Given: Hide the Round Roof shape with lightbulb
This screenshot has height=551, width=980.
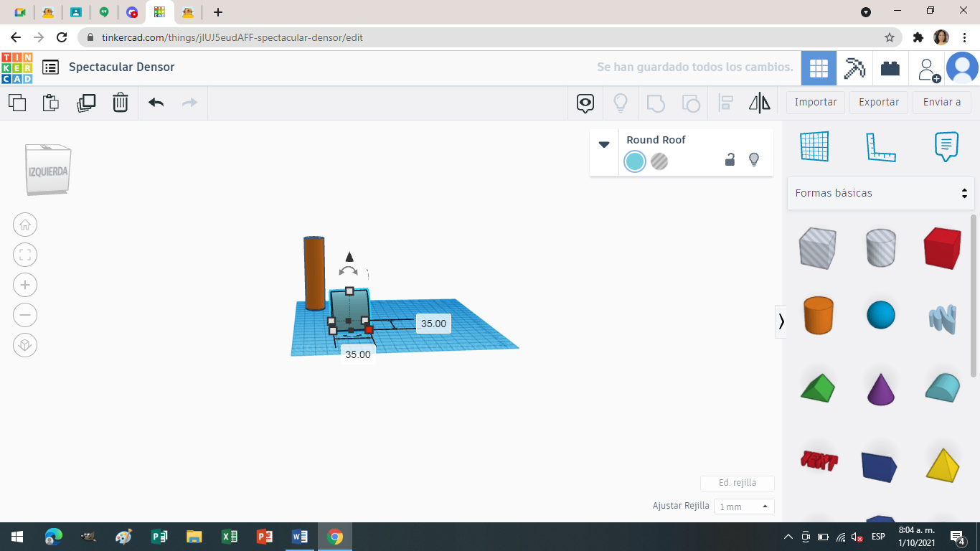Looking at the screenshot, I should click(x=754, y=160).
